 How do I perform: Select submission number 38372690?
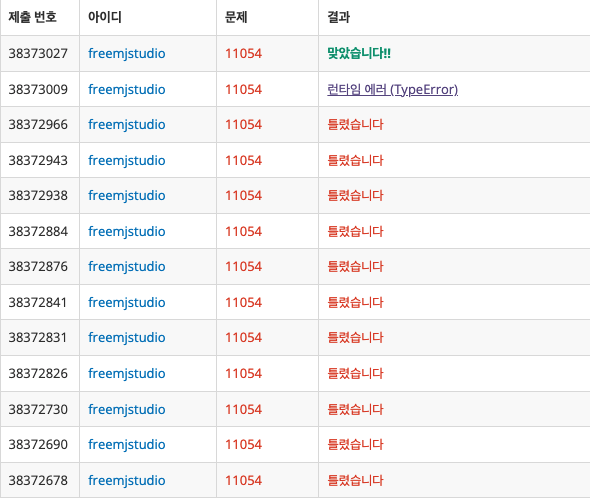point(38,445)
